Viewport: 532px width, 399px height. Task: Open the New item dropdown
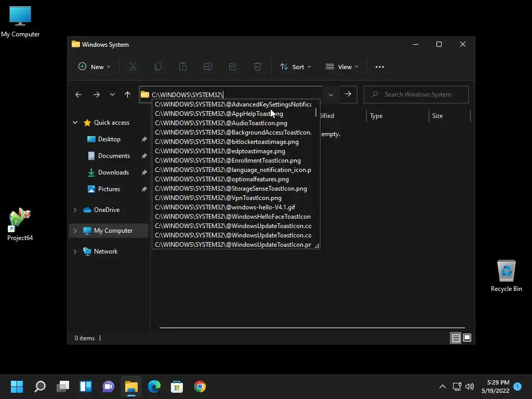94,67
